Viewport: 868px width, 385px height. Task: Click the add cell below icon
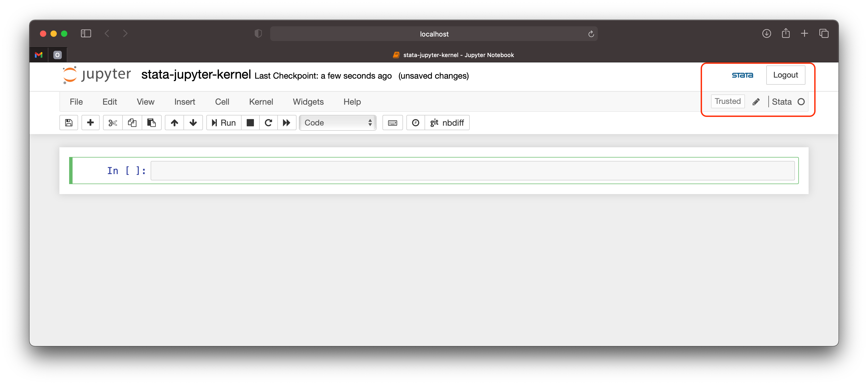[x=90, y=123]
